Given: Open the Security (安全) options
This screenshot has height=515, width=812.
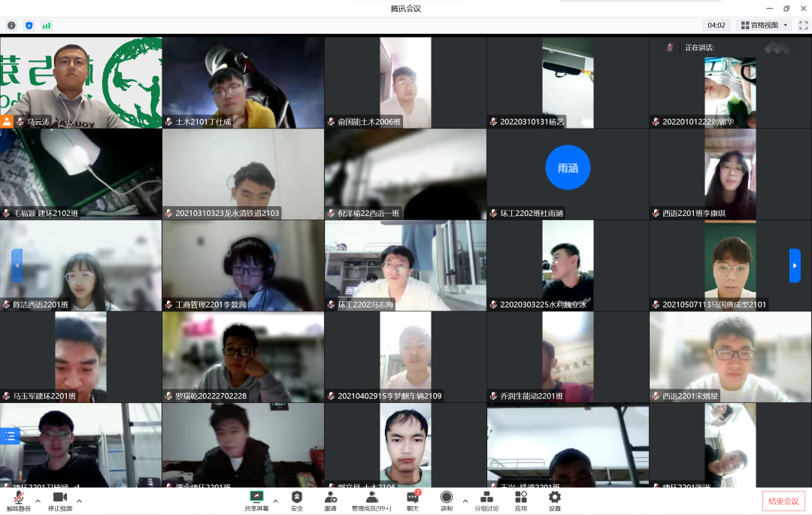Looking at the screenshot, I should (x=297, y=500).
